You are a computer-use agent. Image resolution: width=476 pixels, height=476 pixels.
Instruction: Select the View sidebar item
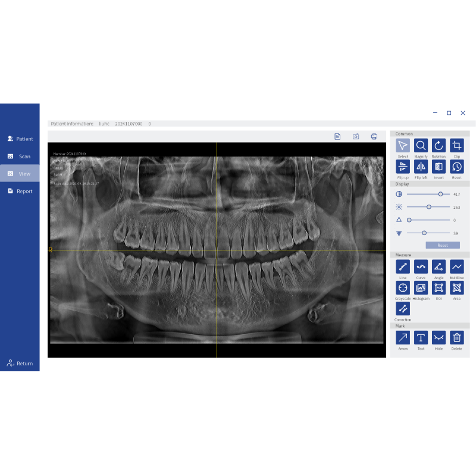[20, 174]
